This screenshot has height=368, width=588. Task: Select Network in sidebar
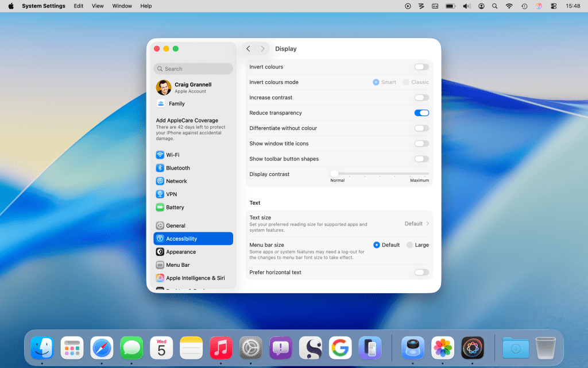pos(193,181)
